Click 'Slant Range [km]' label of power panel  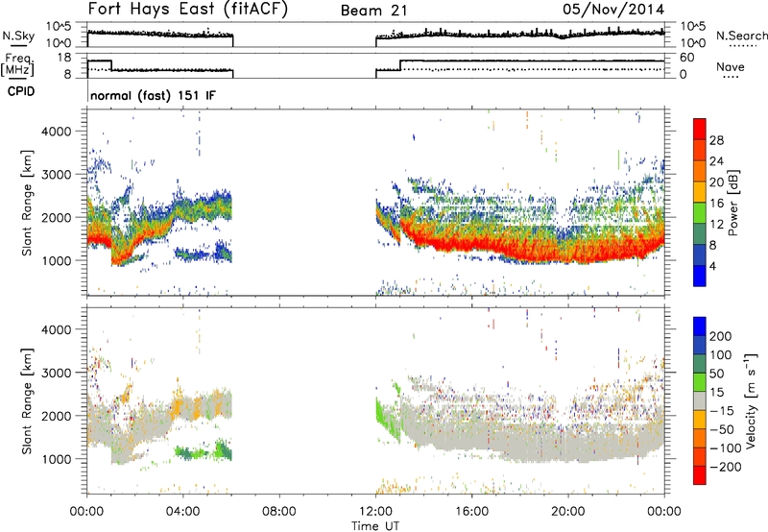[x=27, y=203]
